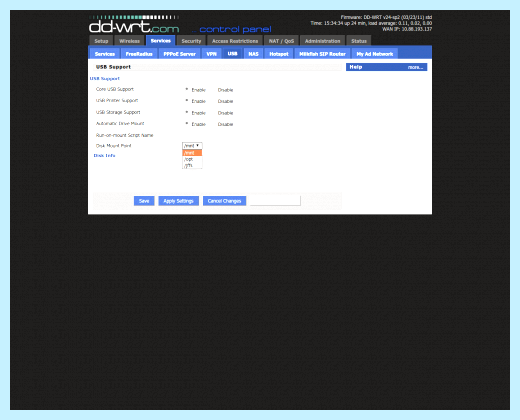Image resolution: width=520 pixels, height=420 pixels.
Task: Click the bold USB Support page title
Action: (113, 67)
